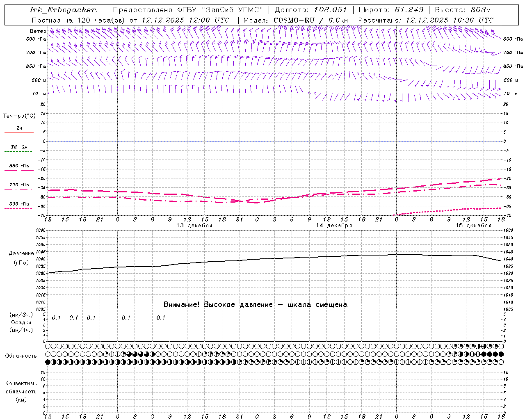Select the text 'Широта: 61.249'
Viewport: 525px width, 420px height.
391,10
